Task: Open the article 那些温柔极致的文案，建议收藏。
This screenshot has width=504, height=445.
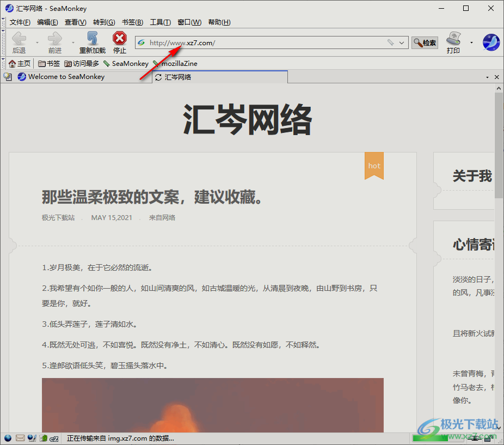Action: [152, 197]
